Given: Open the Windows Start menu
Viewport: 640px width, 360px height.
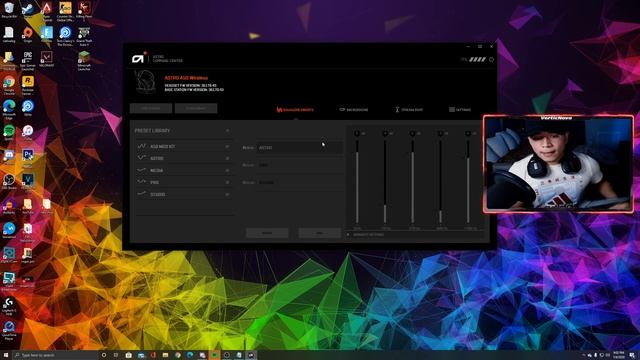Looking at the screenshot, I should (6, 355).
